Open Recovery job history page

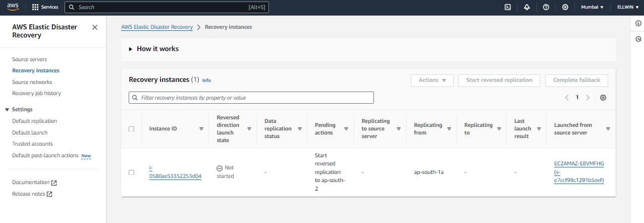36,94
